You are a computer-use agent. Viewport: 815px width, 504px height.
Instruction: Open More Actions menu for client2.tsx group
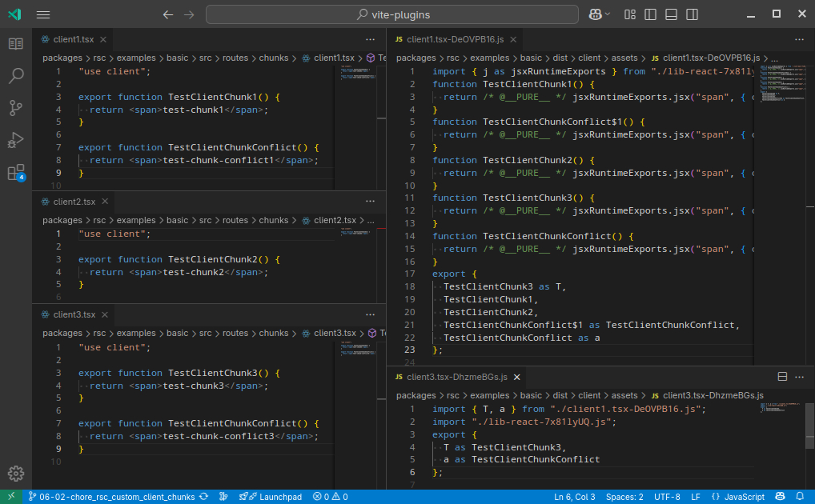[x=370, y=202]
